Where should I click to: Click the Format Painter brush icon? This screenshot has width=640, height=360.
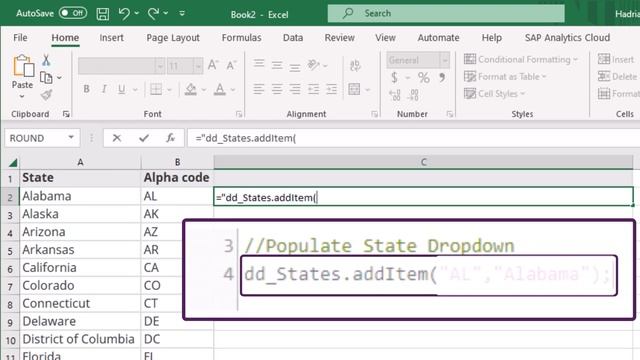[47, 95]
